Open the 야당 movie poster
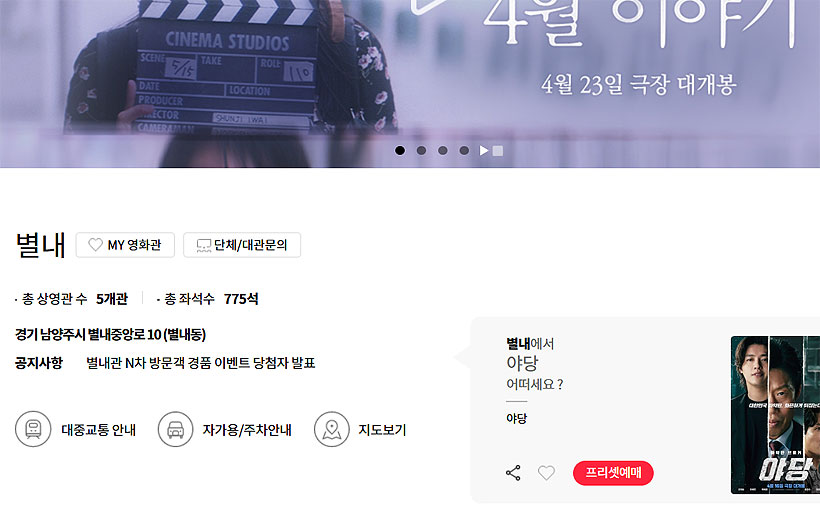820x527 pixels. coord(776,415)
